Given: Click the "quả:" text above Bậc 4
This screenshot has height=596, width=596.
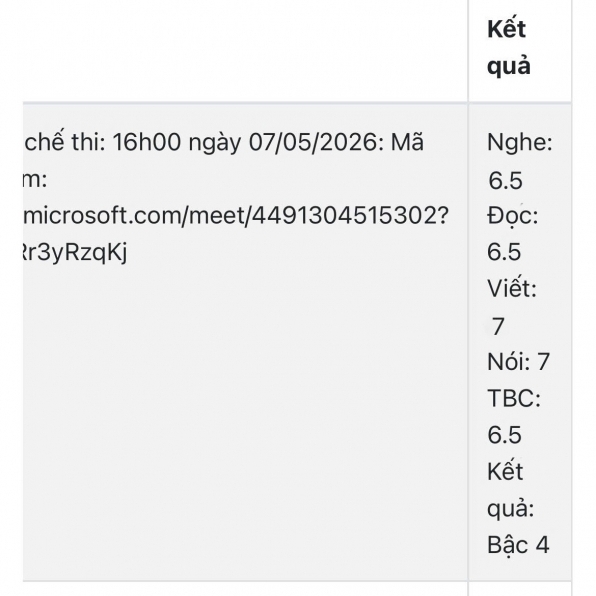Looking at the screenshot, I should [510, 509].
